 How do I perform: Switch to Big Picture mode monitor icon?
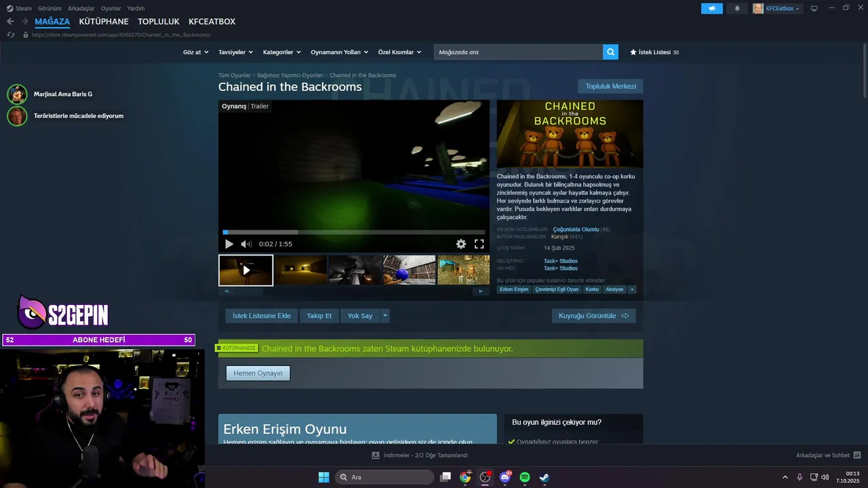click(814, 8)
